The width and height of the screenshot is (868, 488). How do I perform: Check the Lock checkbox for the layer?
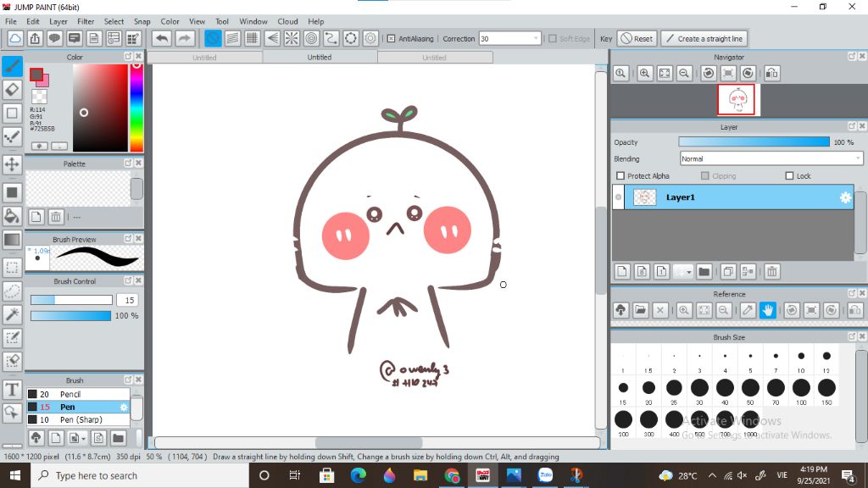pos(790,176)
